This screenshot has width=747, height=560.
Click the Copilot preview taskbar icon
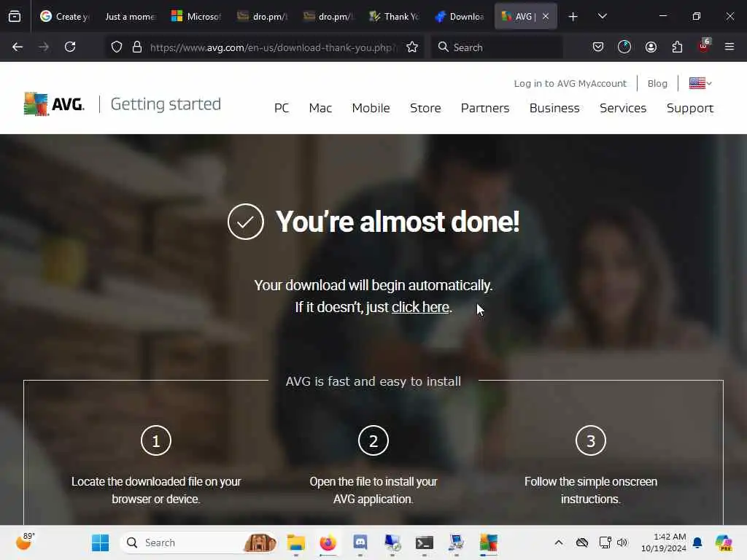tap(724, 542)
